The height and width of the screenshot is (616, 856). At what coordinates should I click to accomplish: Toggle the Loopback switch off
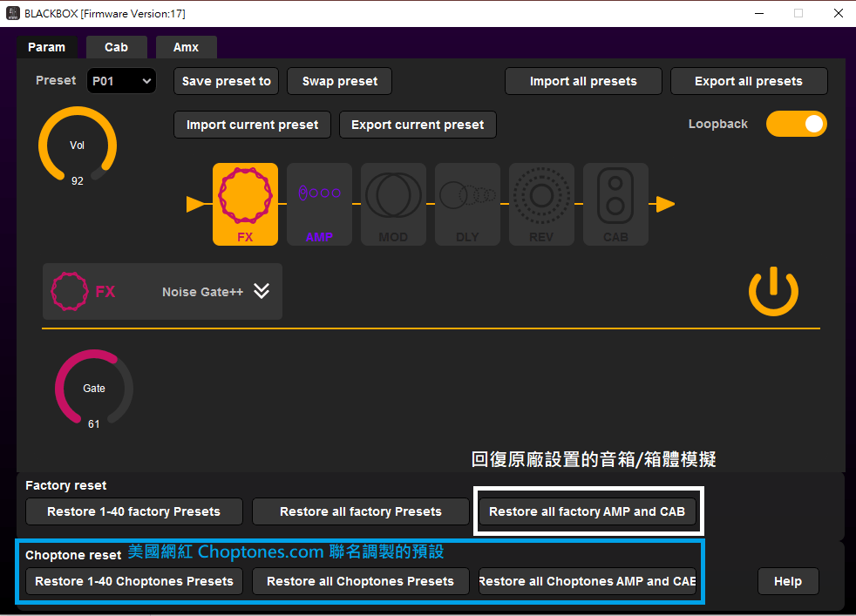[x=796, y=124]
